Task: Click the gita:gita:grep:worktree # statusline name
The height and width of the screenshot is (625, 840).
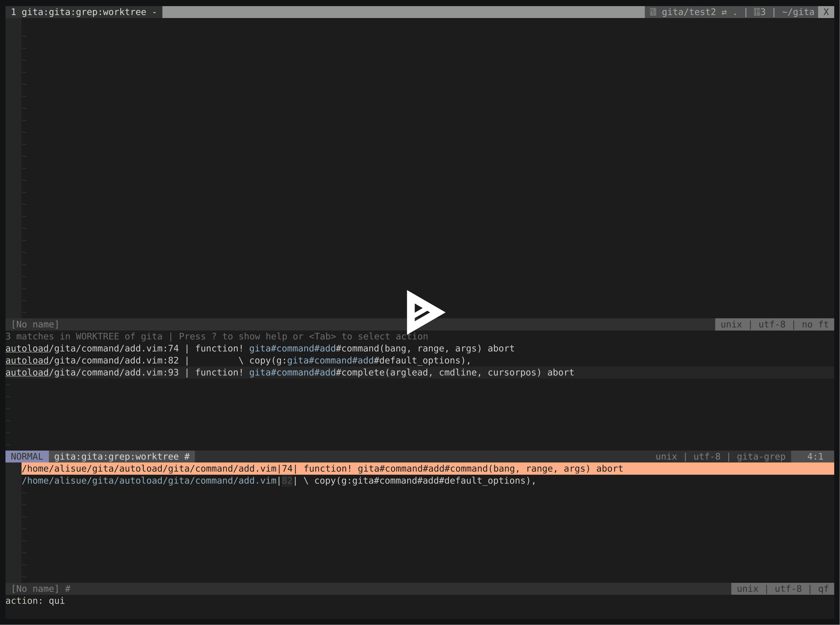Action: [x=122, y=457]
